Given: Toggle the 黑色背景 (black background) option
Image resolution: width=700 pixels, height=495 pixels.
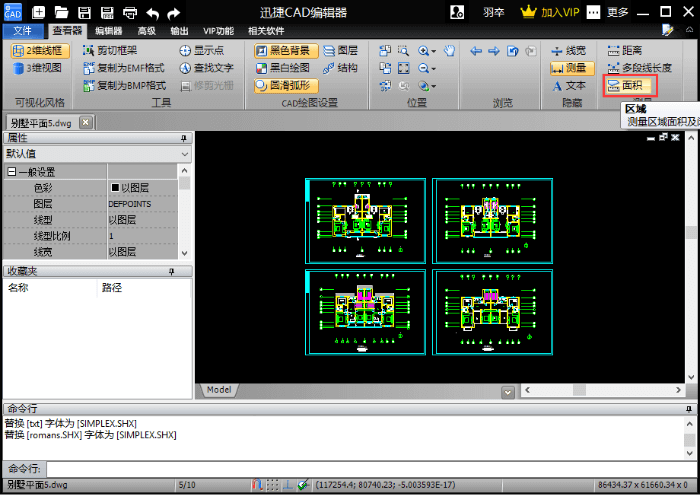Looking at the screenshot, I should click(281, 50).
